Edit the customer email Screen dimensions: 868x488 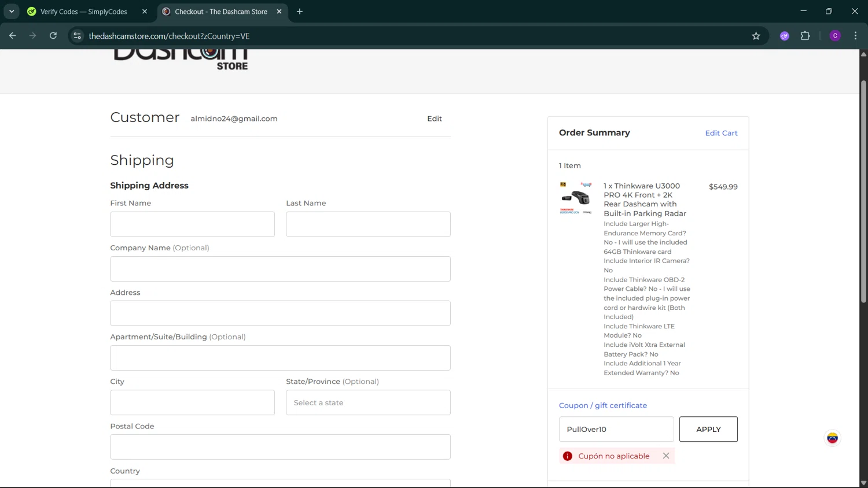click(435, 119)
